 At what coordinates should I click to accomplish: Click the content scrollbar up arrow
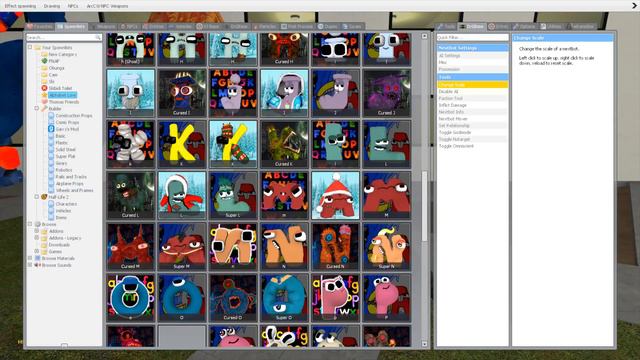coord(424,36)
